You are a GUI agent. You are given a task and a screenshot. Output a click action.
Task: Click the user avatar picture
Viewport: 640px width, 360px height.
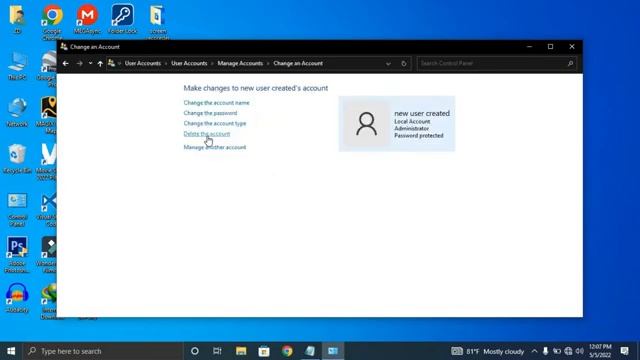[x=366, y=124]
